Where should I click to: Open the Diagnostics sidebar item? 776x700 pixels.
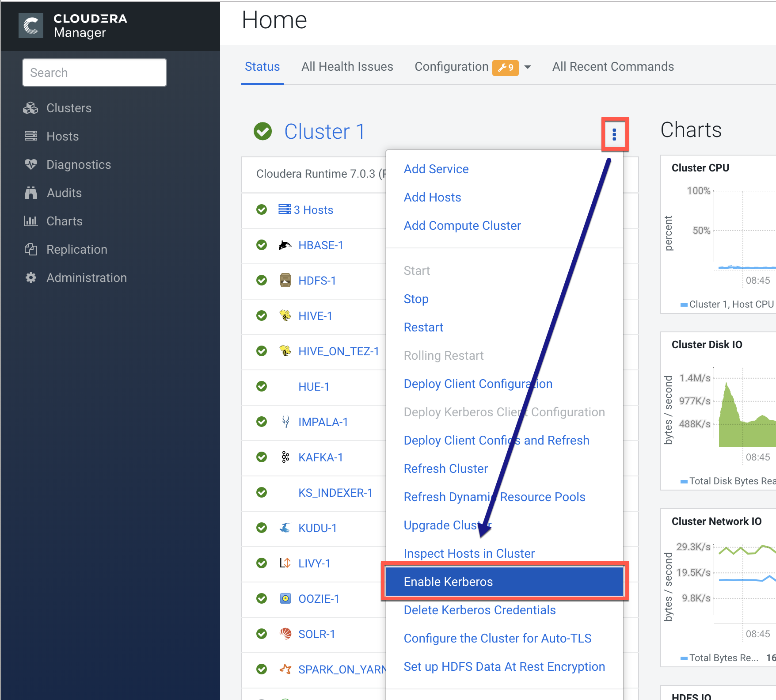[x=78, y=165]
